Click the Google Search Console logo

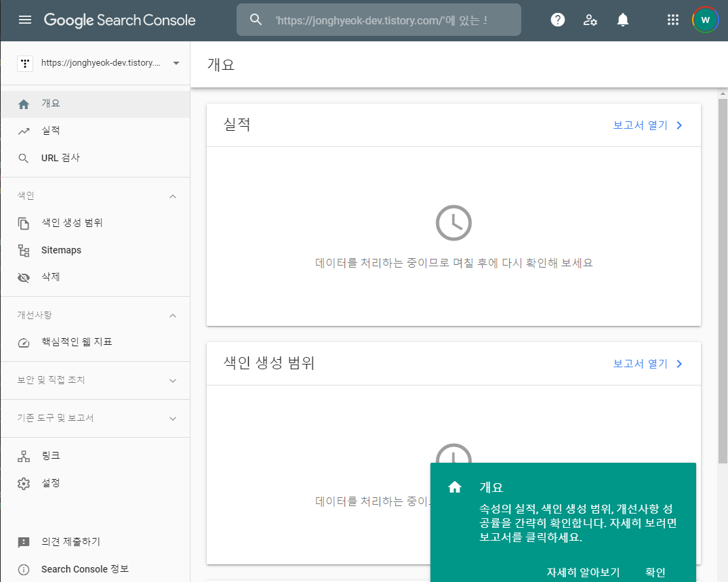pyautogui.click(x=120, y=20)
